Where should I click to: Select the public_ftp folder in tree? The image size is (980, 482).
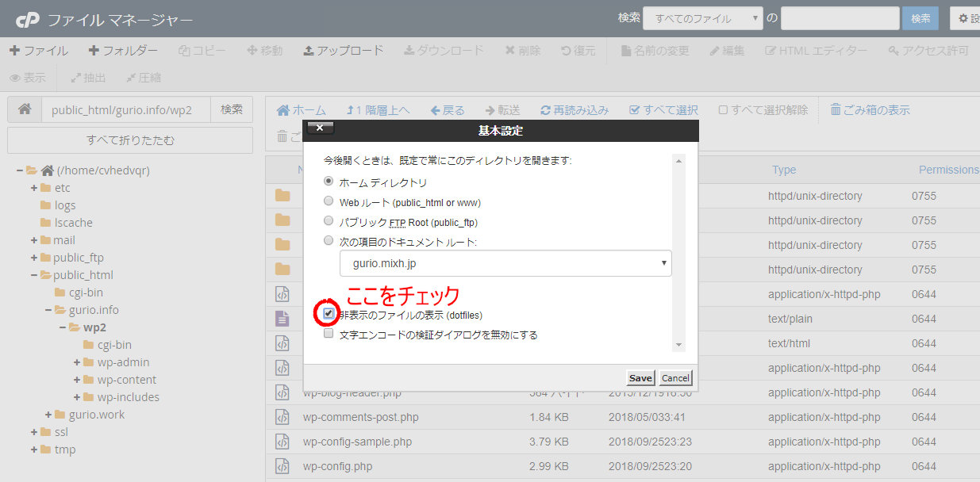78,258
